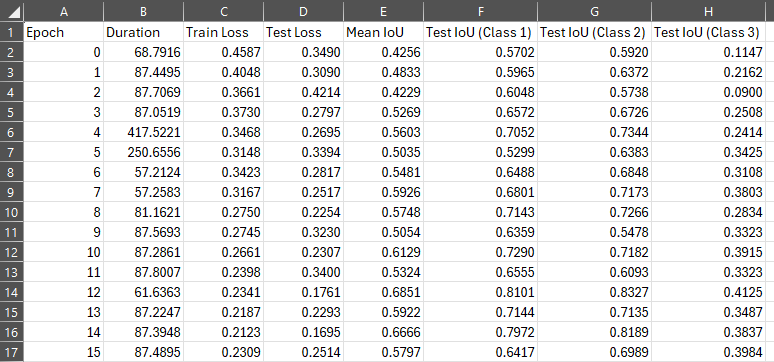Select duration value 250.6556
Image resolution: width=774 pixels, height=362 pixels.
[143, 152]
